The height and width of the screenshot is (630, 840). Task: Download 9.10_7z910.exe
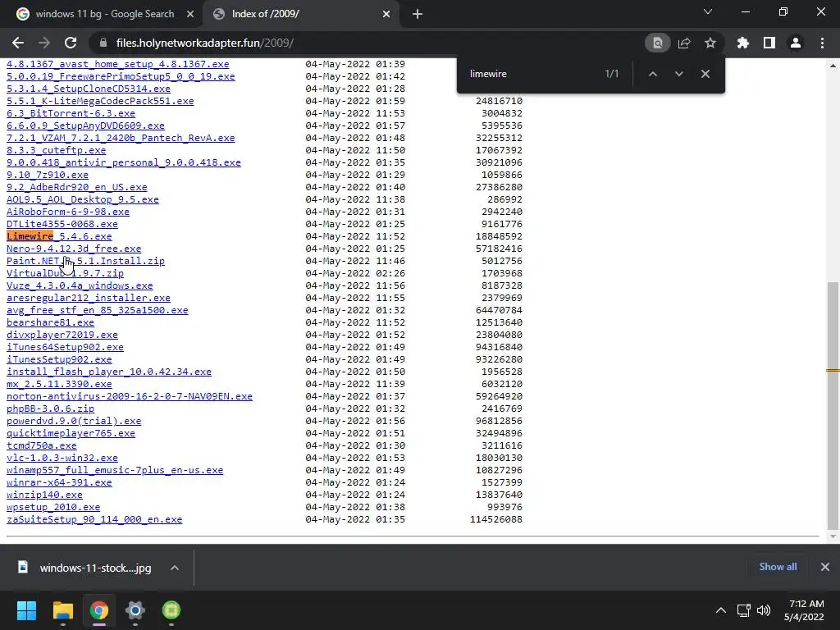pos(47,175)
